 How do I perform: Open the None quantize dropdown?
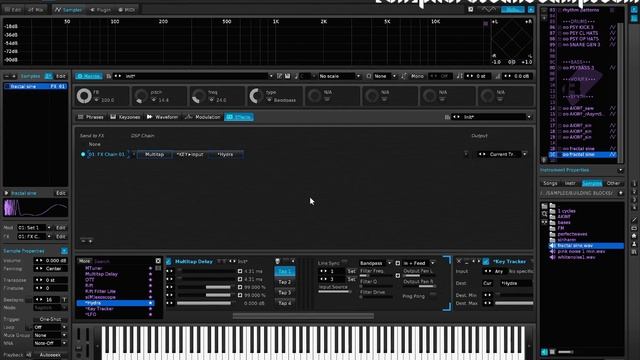pos(385,76)
